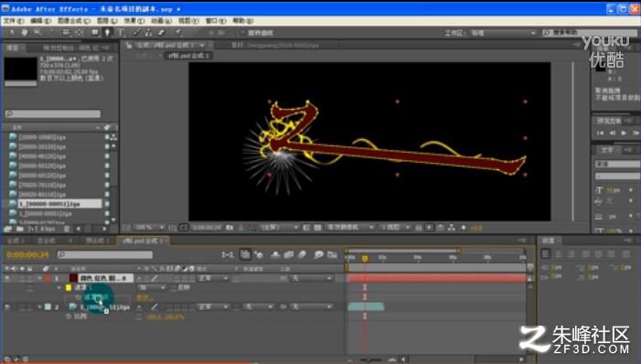Select the Type text tool

click(121, 32)
